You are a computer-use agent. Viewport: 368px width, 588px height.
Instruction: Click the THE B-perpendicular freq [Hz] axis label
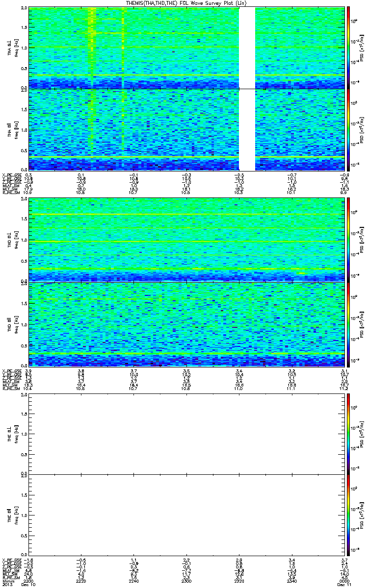coord(16,434)
